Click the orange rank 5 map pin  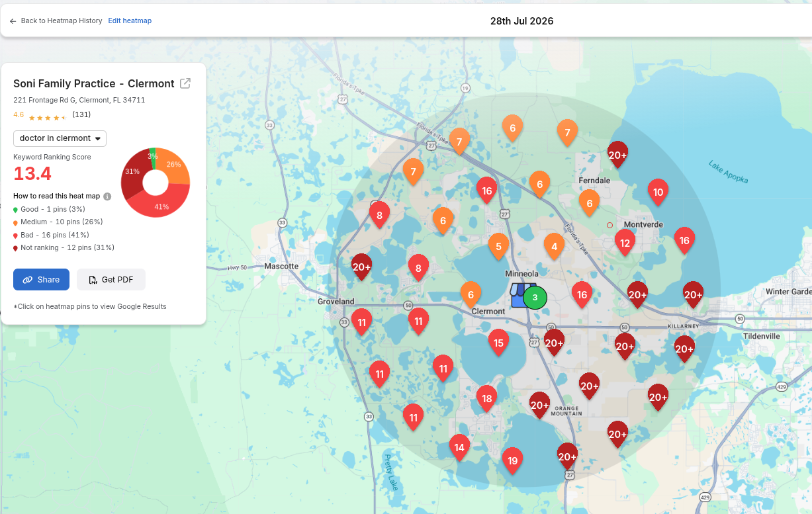point(498,246)
